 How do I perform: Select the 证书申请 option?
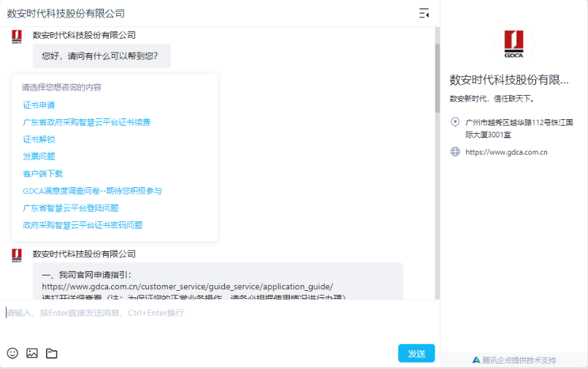(x=39, y=105)
